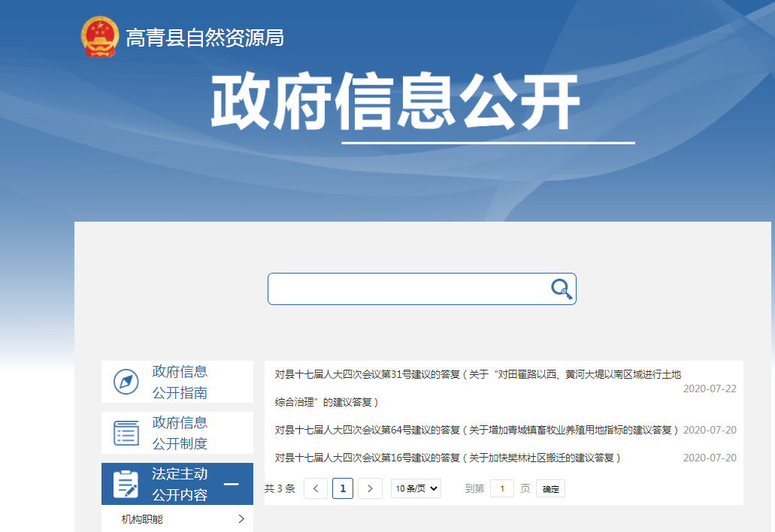Open the 政府信息公开制度 menu item
Viewport: 775px width, 532px height.
[x=180, y=433]
